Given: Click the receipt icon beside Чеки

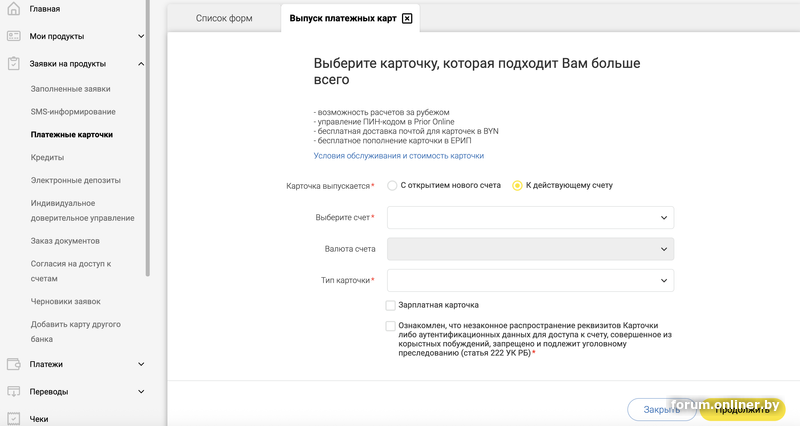Looking at the screenshot, I should coord(14,419).
